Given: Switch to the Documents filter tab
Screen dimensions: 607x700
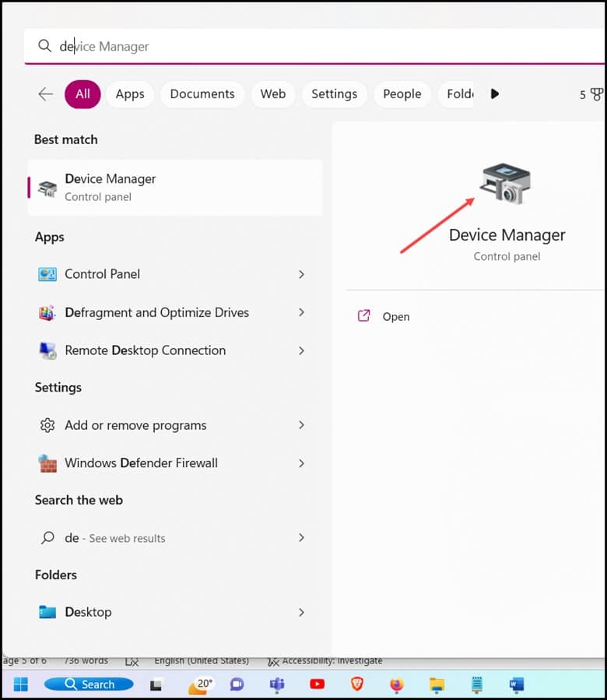Looking at the screenshot, I should [x=202, y=94].
